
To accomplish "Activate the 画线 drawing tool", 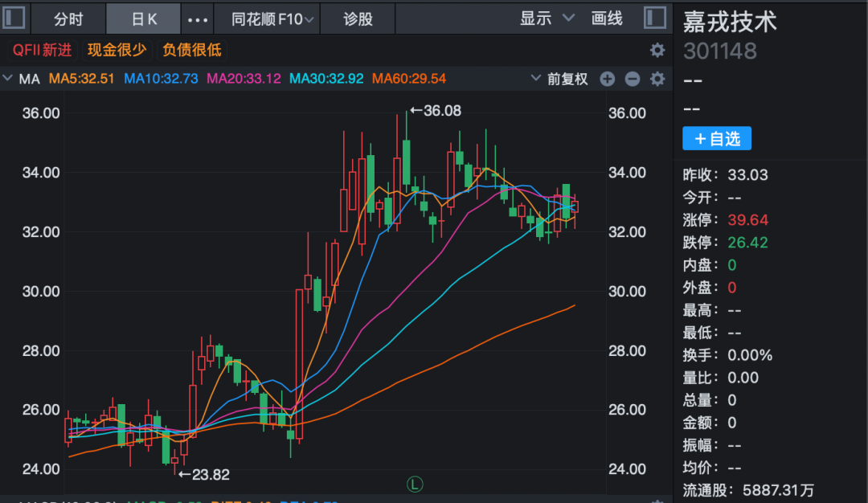I will click(607, 18).
